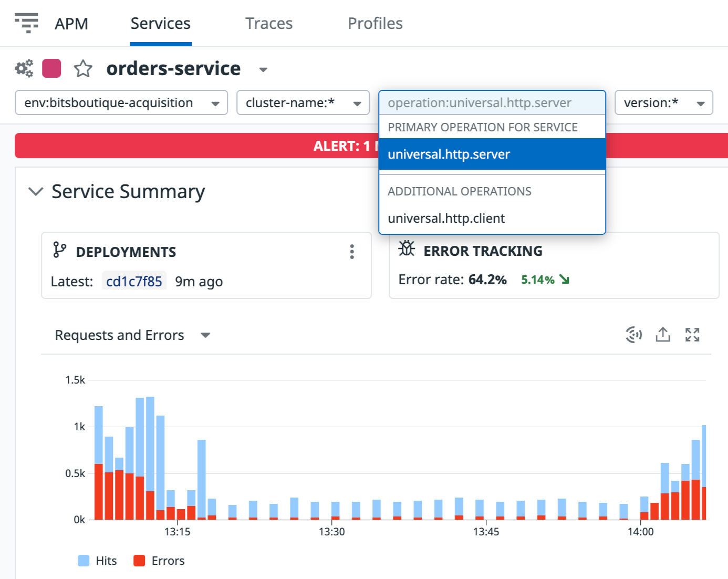Image resolution: width=728 pixels, height=579 pixels.
Task: Switch to the Traces tab
Action: point(269,23)
